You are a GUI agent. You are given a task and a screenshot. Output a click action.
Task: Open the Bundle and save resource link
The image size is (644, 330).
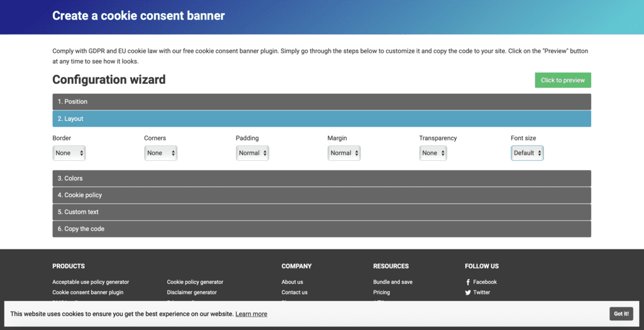point(392,282)
